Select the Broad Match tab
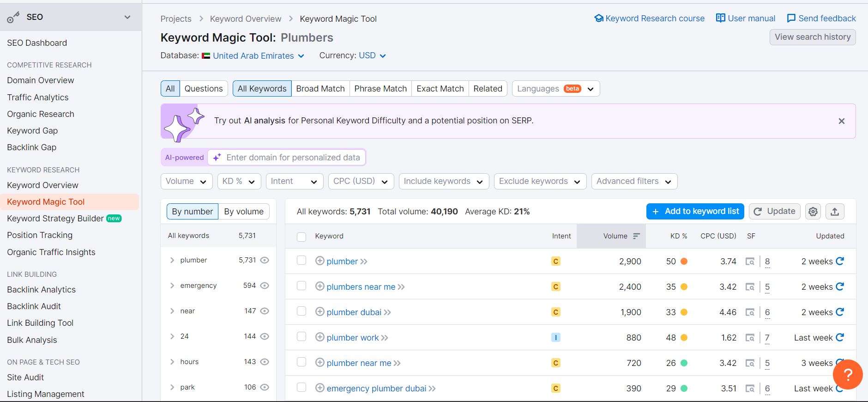Viewport: 868px width, 402px height. [x=320, y=89]
